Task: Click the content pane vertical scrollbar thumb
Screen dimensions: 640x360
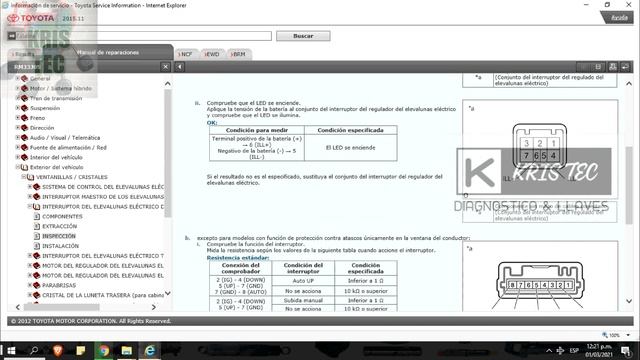Action: coord(629,184)
